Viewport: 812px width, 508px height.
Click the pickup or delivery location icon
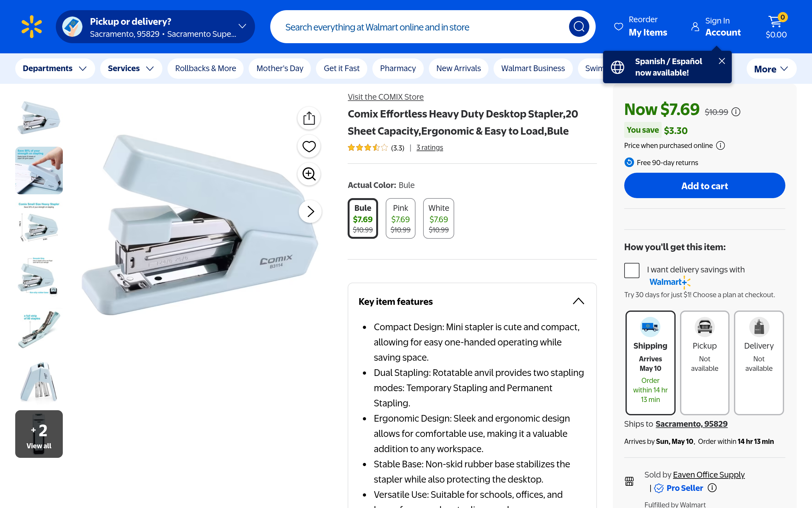(72, 27)
